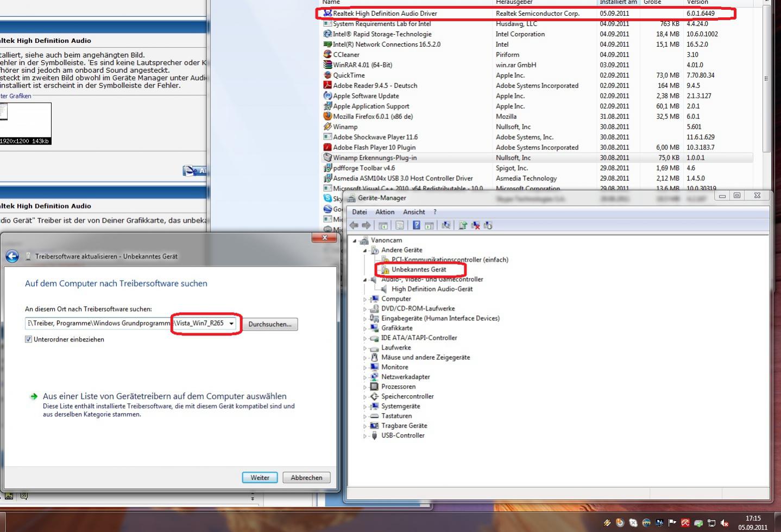This screenshot has height=532, width=781.
Task: Go back in Geräte-Manager toolbar
Action: 354,225
